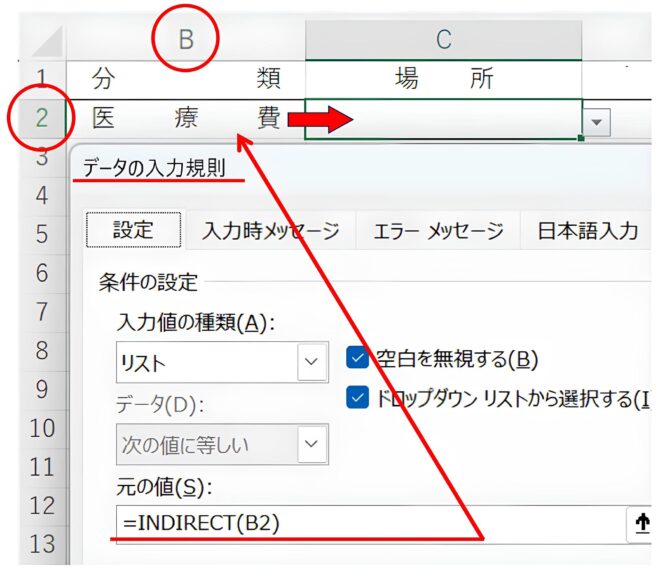
Task: Select row 10 header
Action: point(42,428)
